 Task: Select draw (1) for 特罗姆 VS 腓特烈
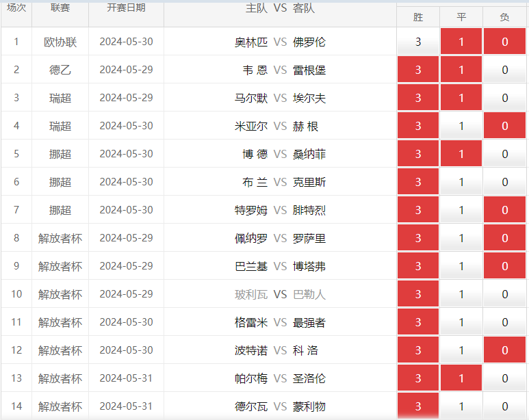point(461,209)
